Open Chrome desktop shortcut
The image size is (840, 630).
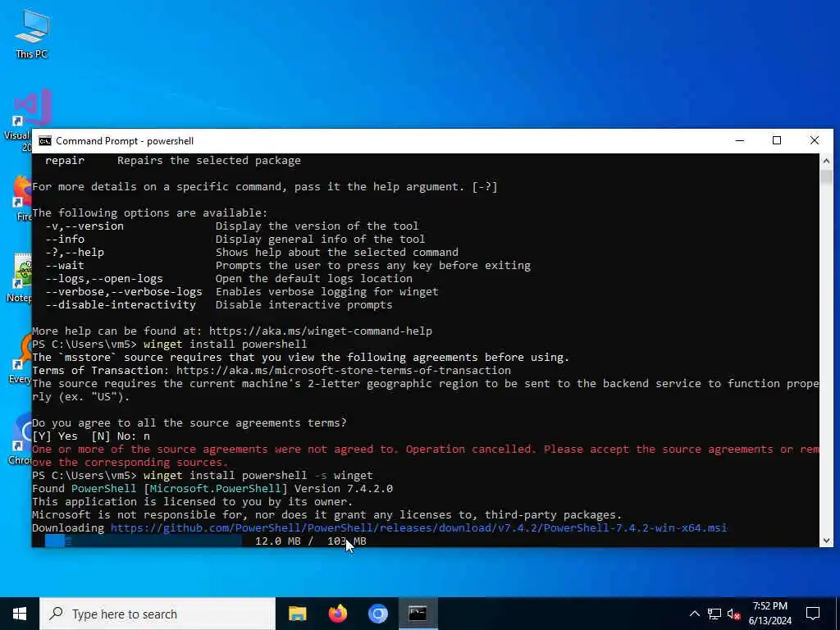click(x=21, y=440)
